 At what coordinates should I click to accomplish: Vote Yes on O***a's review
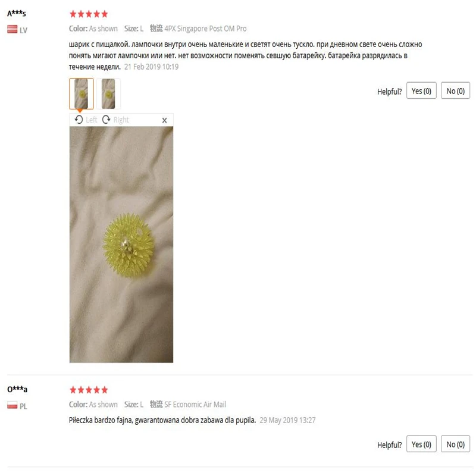tap(421, 444)
